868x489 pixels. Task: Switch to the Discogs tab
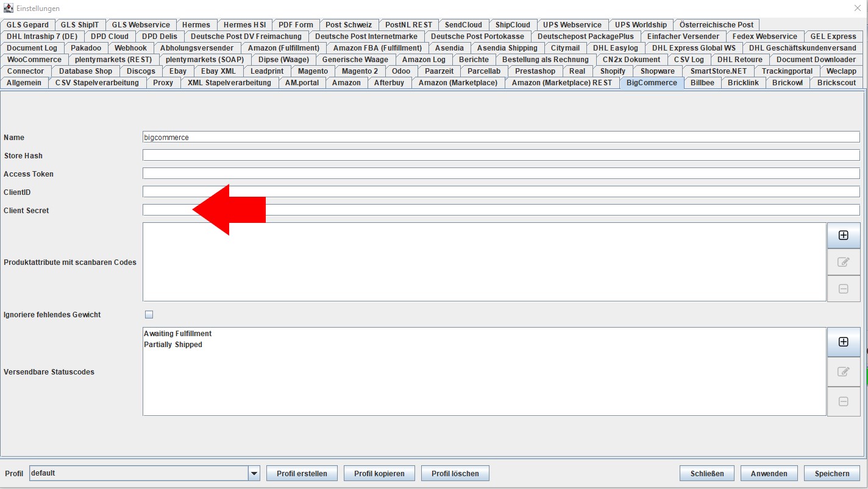point(141,71)
